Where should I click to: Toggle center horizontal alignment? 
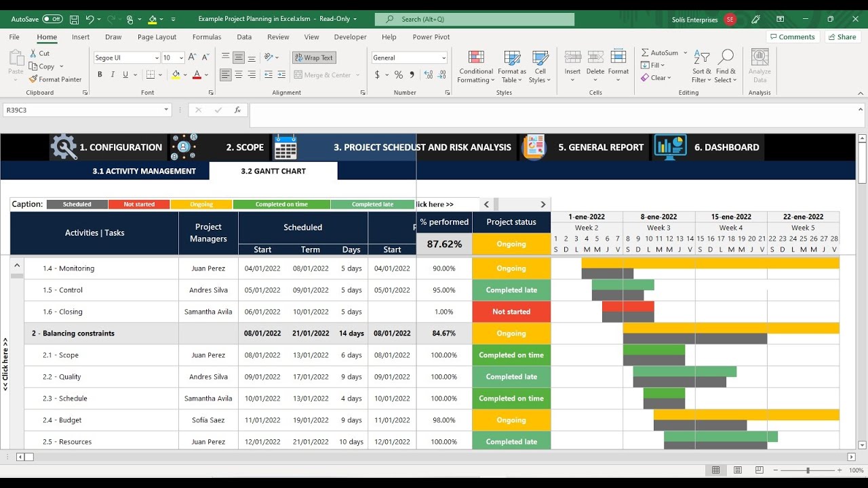tap(239, 75)
